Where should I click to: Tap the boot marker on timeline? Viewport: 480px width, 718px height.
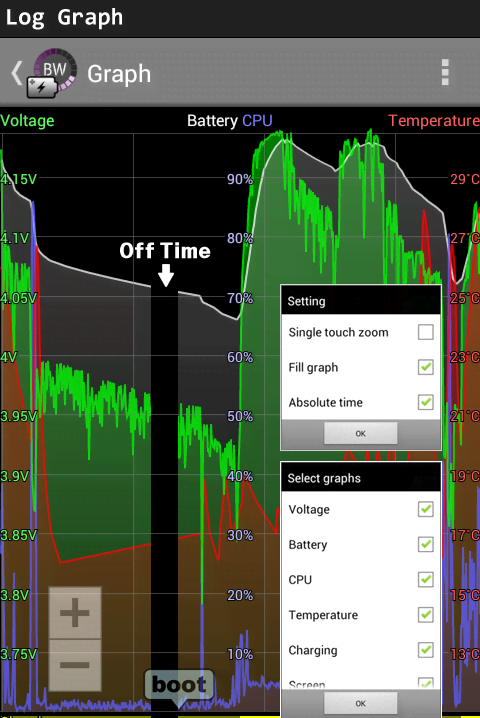coord(179,685)
